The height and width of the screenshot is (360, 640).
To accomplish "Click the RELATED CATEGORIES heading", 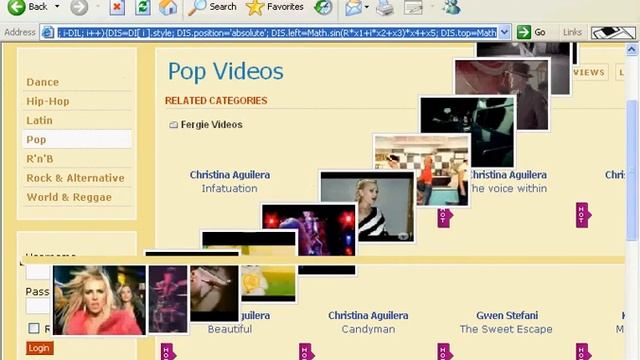I will [216, 100].
